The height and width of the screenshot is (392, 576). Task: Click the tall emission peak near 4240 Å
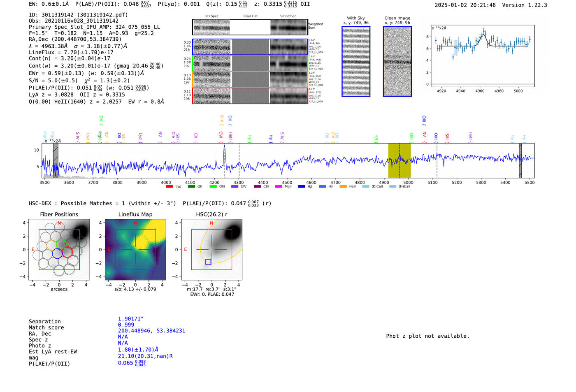tap(224, 155)
